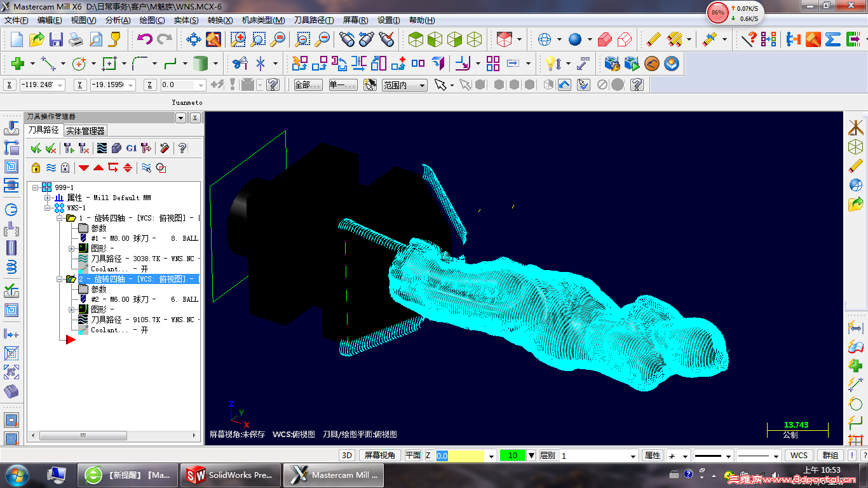Image resolution: width=868 pixels, height=488 pixels.
Task: Toggle the X coordinate lock button
Action: (x=10, y=85)
